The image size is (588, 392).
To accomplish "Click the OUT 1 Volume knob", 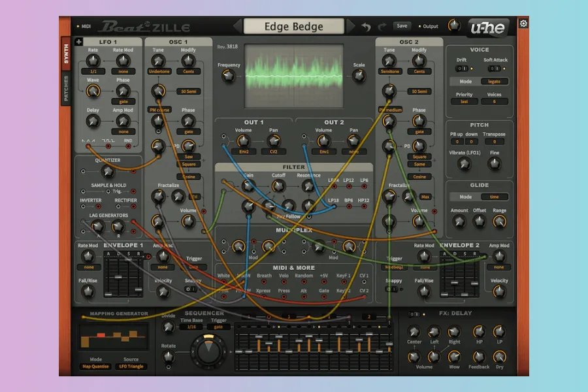I will (243, 141).
